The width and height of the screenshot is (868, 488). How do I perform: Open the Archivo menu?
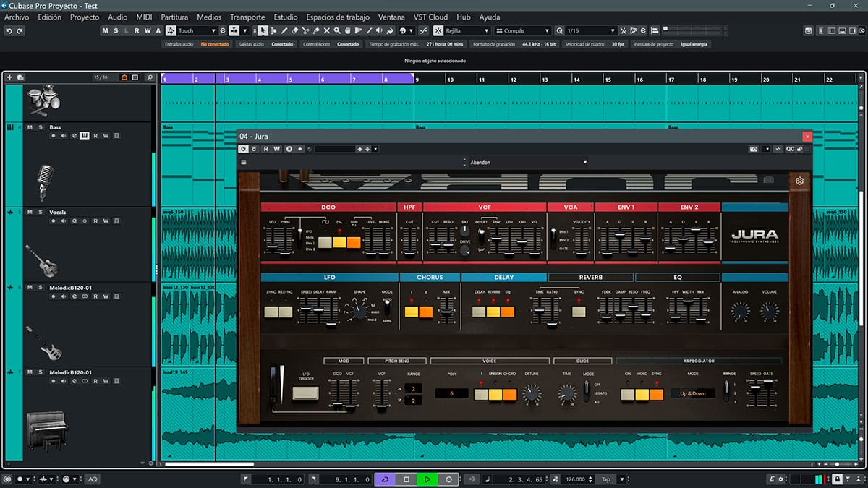pyautogui.click(x=17, y=17)
